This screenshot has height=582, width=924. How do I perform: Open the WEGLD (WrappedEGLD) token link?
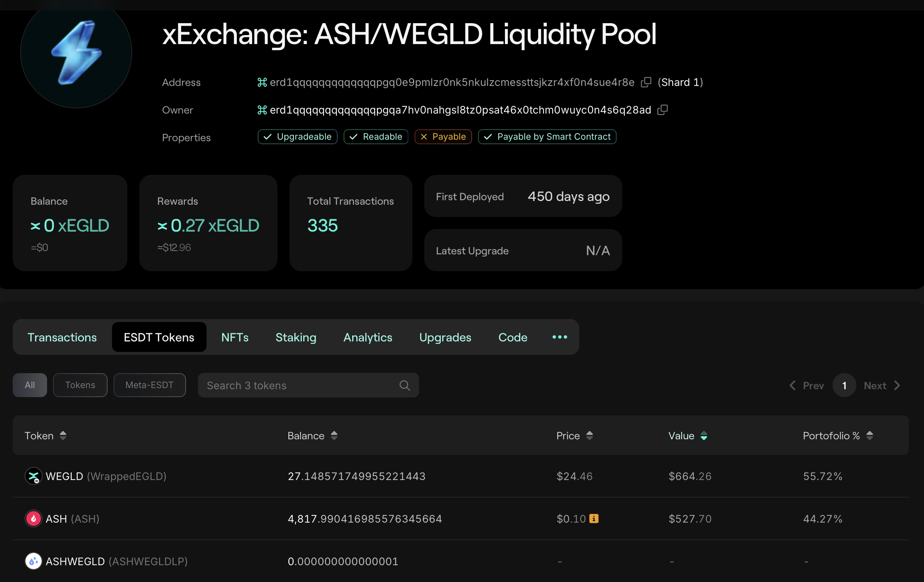pos(106,476)
